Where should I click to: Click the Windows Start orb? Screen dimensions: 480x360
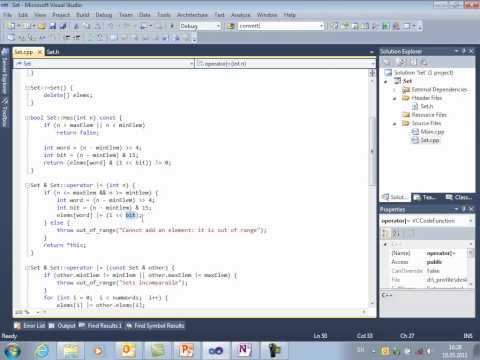coord(12,351)
